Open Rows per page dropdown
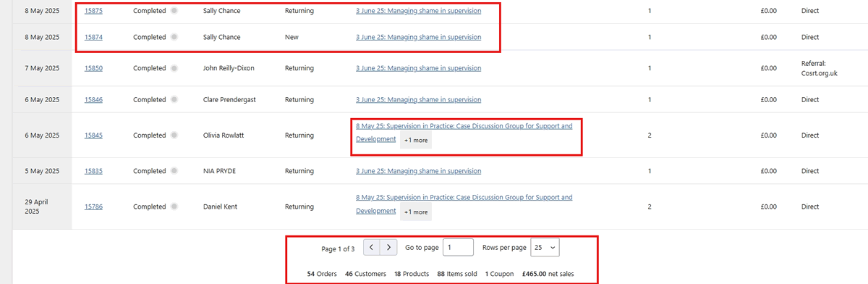 pos(545,248)
